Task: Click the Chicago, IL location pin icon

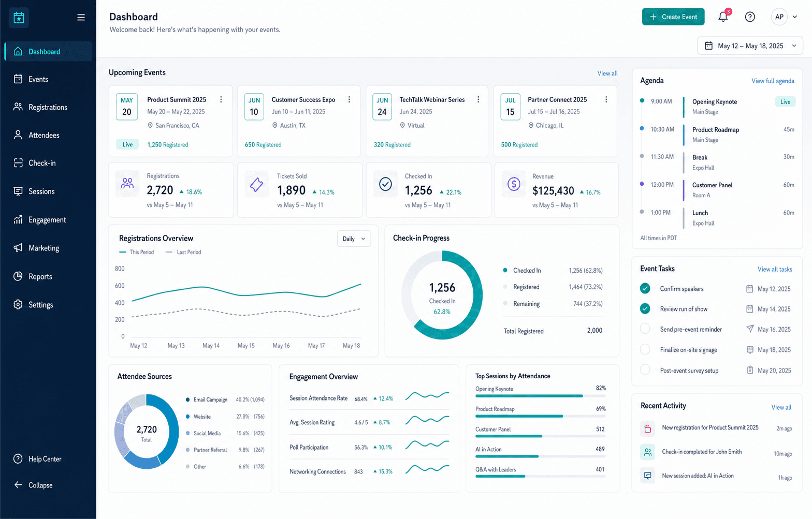Action: point(531,125)
